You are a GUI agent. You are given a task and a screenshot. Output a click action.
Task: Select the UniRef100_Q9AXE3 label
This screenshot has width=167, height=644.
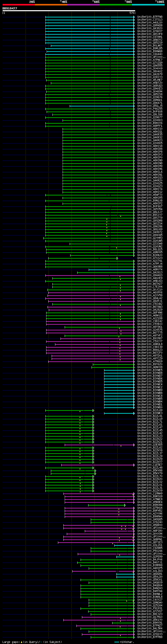pos(150,88)
